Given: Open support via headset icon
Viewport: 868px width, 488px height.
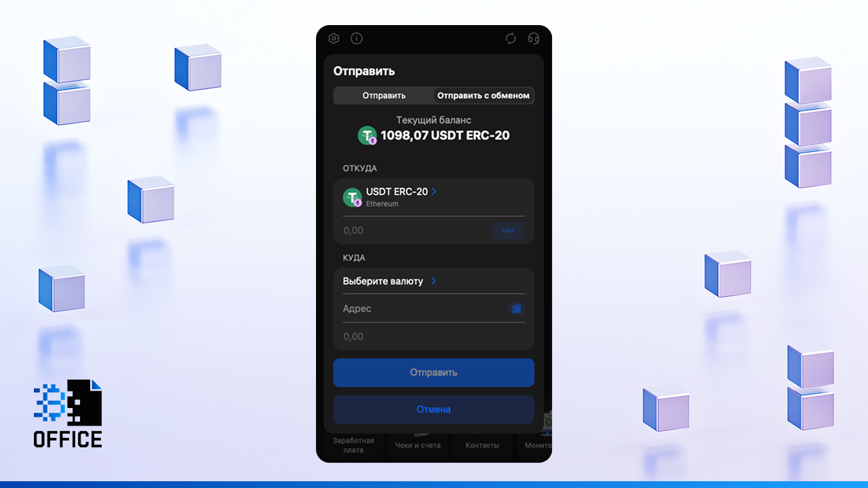Looking at the screenshot, I should point(534,39).
